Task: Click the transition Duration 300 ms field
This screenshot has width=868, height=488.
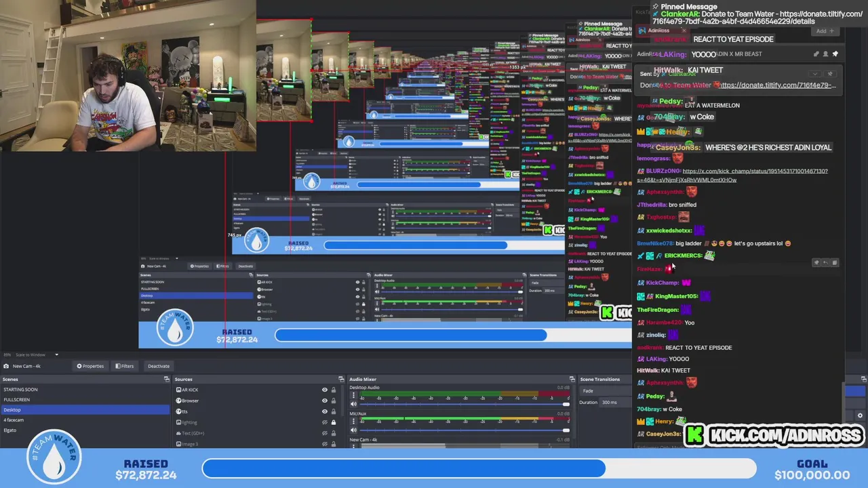Action: tap(614, 403)
